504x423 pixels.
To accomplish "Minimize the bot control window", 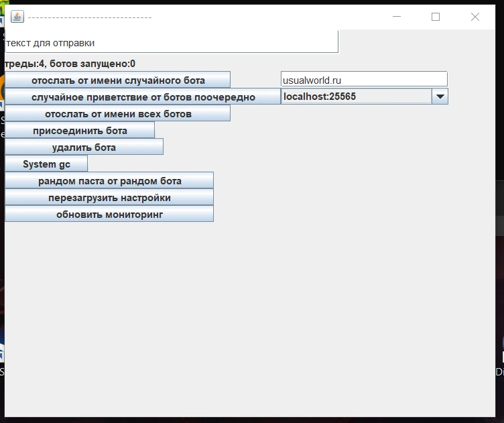I will tap(396, 17).
